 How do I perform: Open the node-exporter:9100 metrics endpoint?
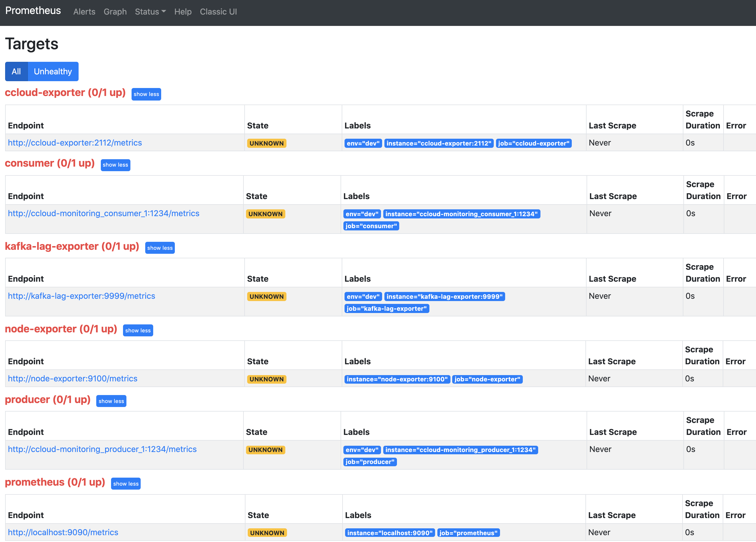click(x=72, y=379)
